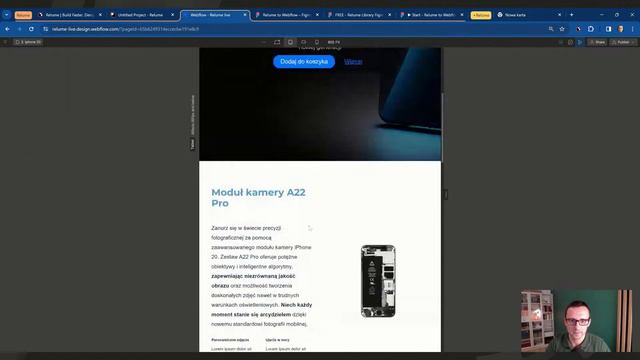Close the 'Untitled Project - Relume' tab
Viewport: 640px width, 360px height.
pyautogui.click(x=172, y=15)
